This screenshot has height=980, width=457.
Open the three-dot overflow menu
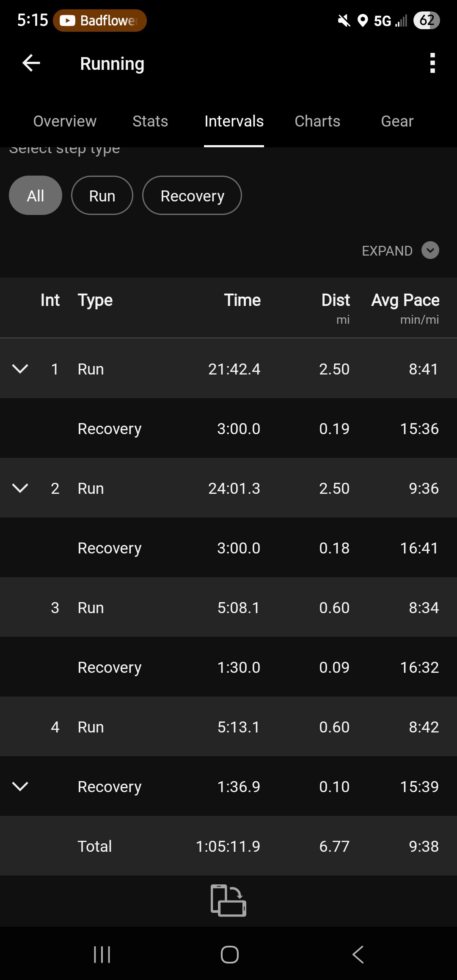(x=432, y=63)
